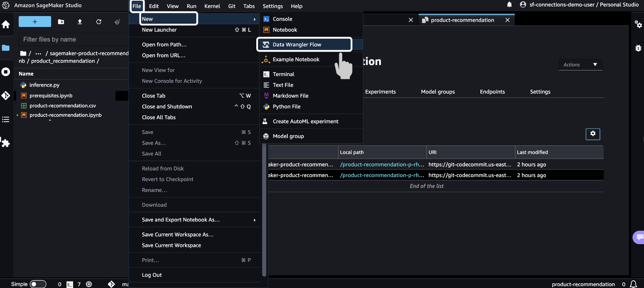Click the status bar notification bell

coord(633,284)
